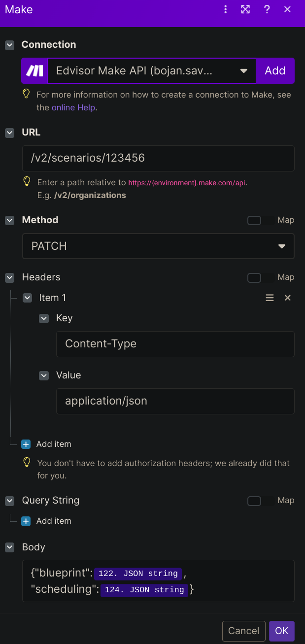305x644 pixels.
Task: Remove header Item 1 with X icon
Action: pos(288,298)
